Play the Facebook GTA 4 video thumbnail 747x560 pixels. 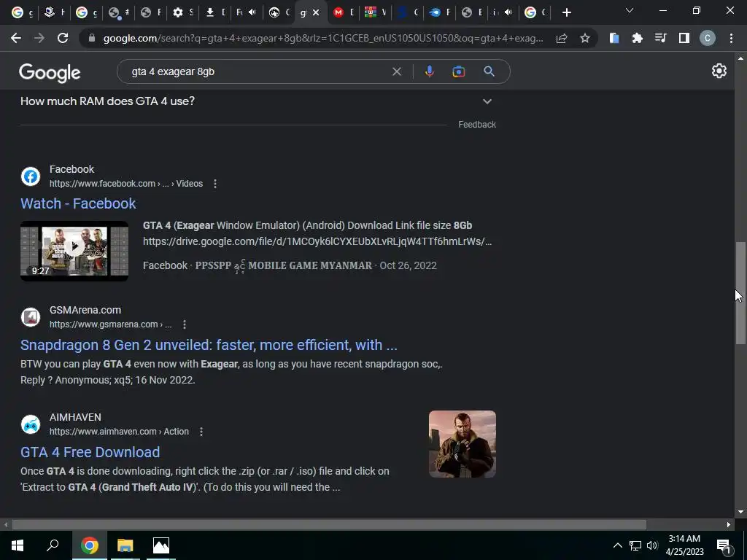(x=74, y=251)
